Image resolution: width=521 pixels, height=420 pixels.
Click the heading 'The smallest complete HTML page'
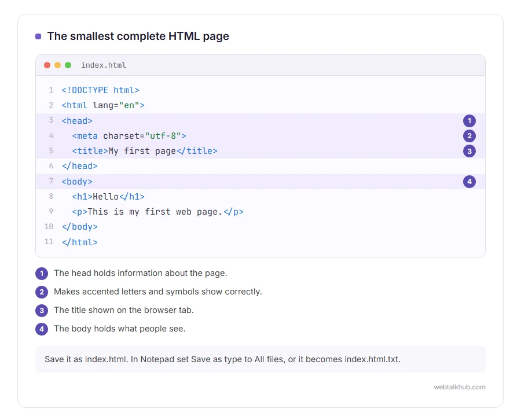coord(138,36)
